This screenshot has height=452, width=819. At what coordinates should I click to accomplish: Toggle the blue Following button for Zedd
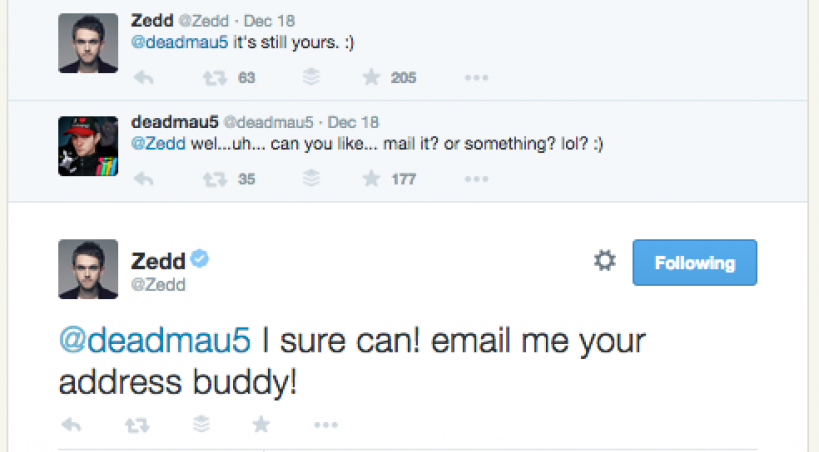click(x=694, y=264)
